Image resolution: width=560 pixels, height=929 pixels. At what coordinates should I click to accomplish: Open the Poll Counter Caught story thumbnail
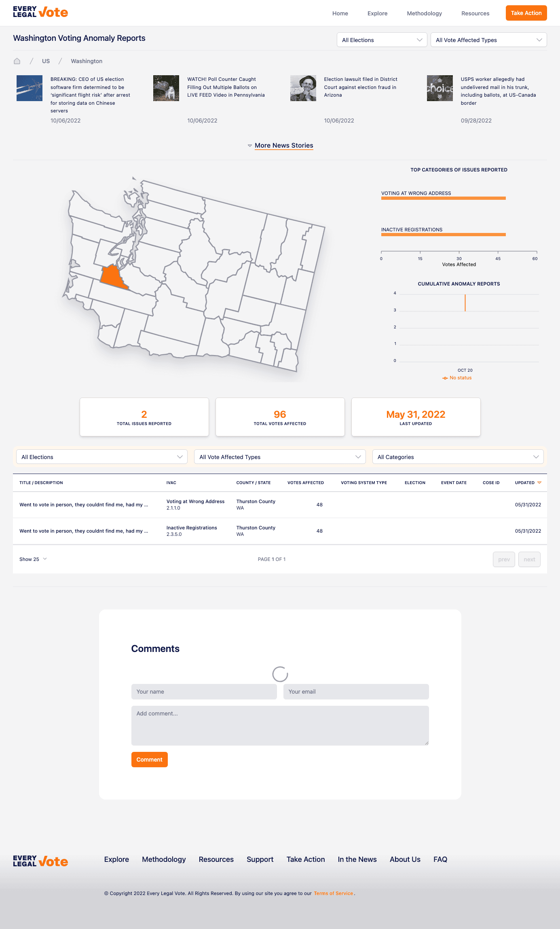(166, 88)
